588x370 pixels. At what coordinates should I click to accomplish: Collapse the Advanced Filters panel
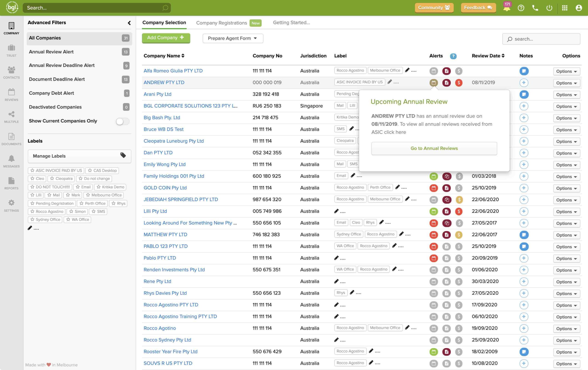click(x=129, y=23)
